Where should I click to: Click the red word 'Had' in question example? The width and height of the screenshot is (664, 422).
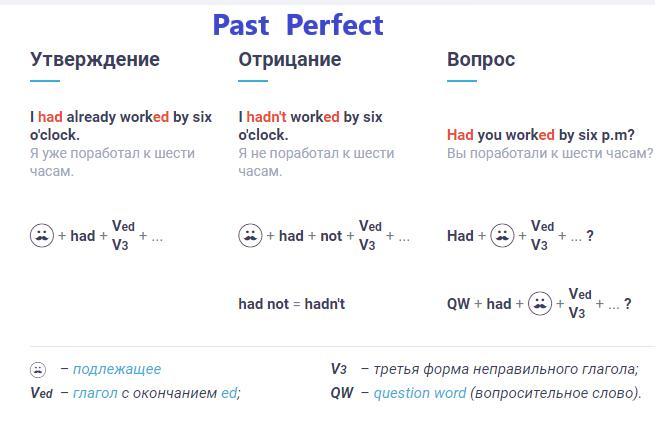coord(460,135)
